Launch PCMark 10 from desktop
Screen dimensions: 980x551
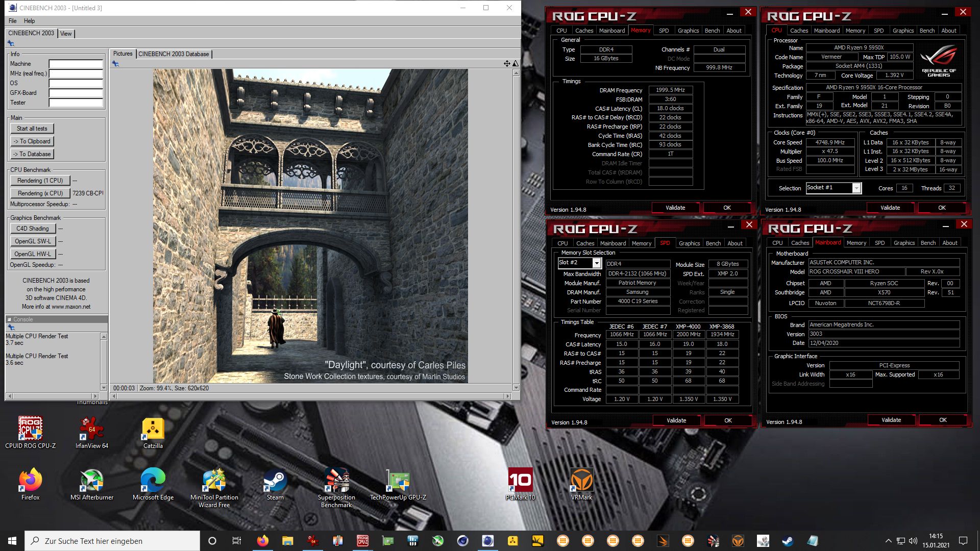click(x=520, y=484)
